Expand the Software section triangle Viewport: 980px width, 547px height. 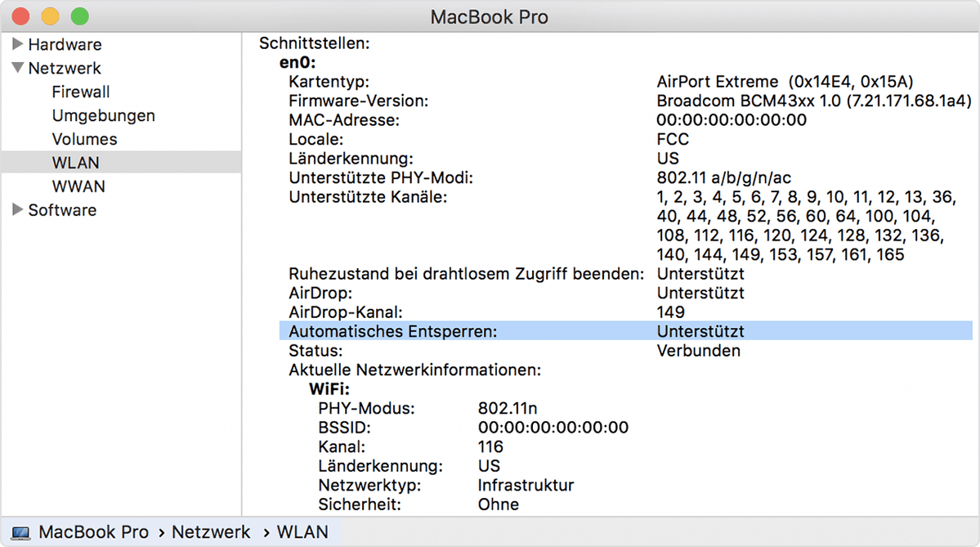pos(17,210)
